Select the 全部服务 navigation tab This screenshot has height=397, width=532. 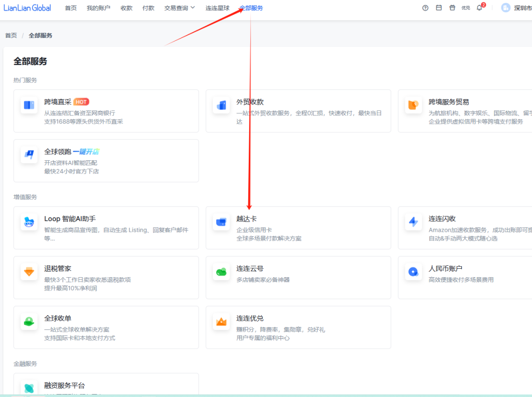click(251, 8)
